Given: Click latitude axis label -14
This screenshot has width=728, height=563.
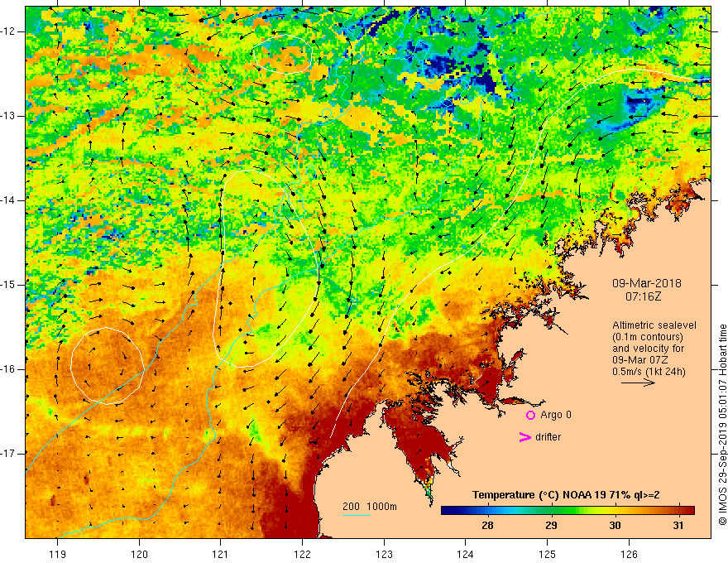Looking at the screenshot, I should pos(9,200).
